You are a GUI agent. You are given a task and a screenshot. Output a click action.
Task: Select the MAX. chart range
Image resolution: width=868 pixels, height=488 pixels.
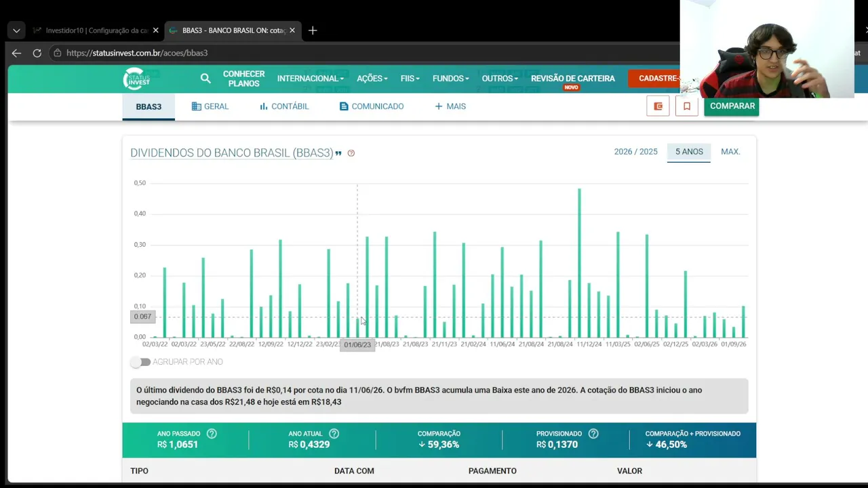[730, 152]
